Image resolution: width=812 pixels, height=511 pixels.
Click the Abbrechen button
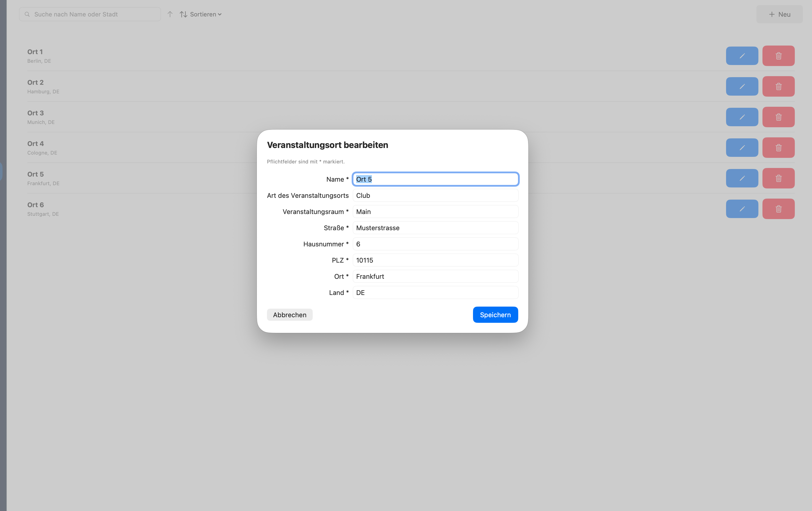click(289, 314)
